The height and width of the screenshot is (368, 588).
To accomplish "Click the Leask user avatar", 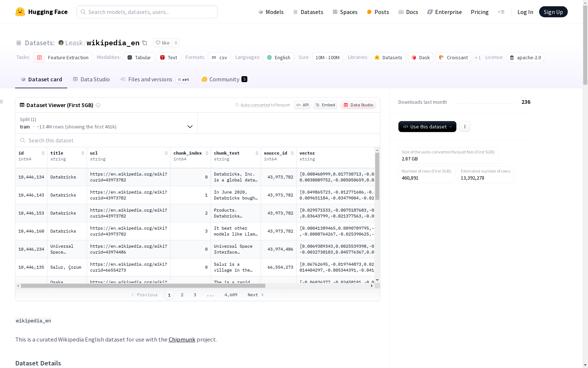I will click(x=61, y=43).
